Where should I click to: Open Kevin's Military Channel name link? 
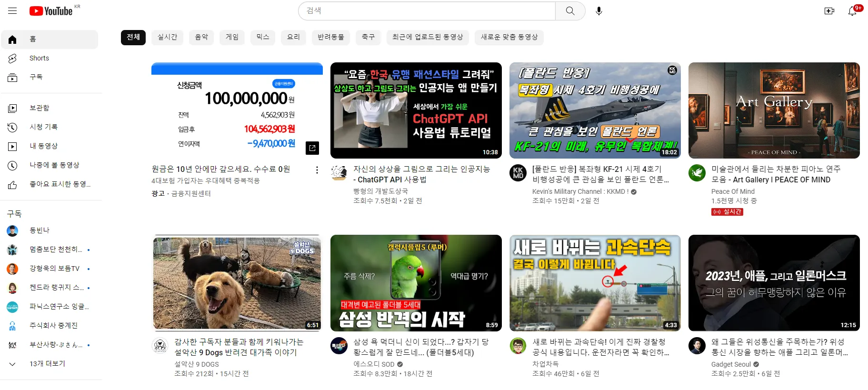coord(580,191)
